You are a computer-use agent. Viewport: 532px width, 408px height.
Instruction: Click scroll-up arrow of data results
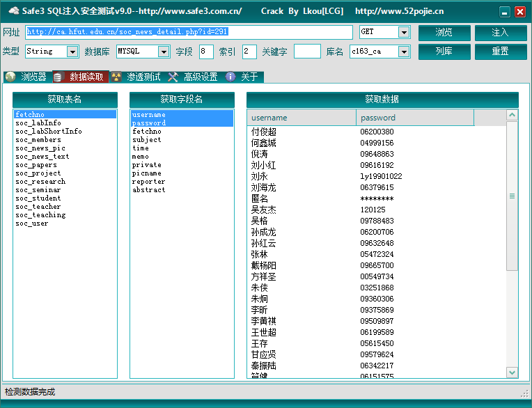coord(512,115)
